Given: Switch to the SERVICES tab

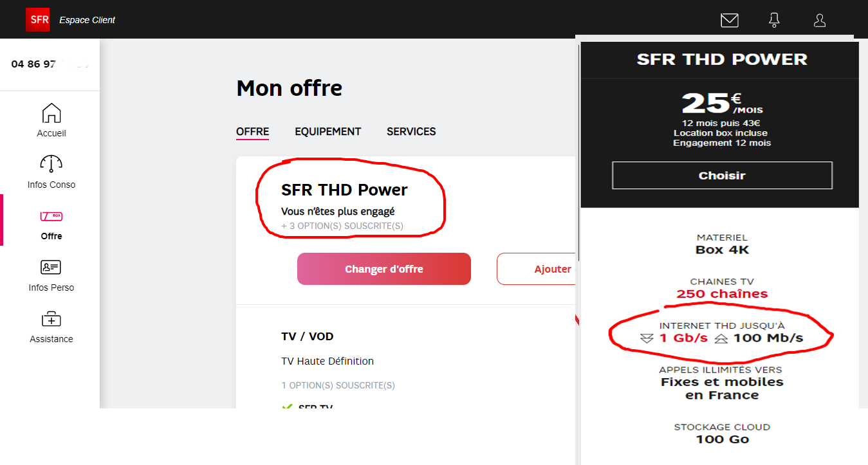Looking at the screenshot, I should 411,131.
